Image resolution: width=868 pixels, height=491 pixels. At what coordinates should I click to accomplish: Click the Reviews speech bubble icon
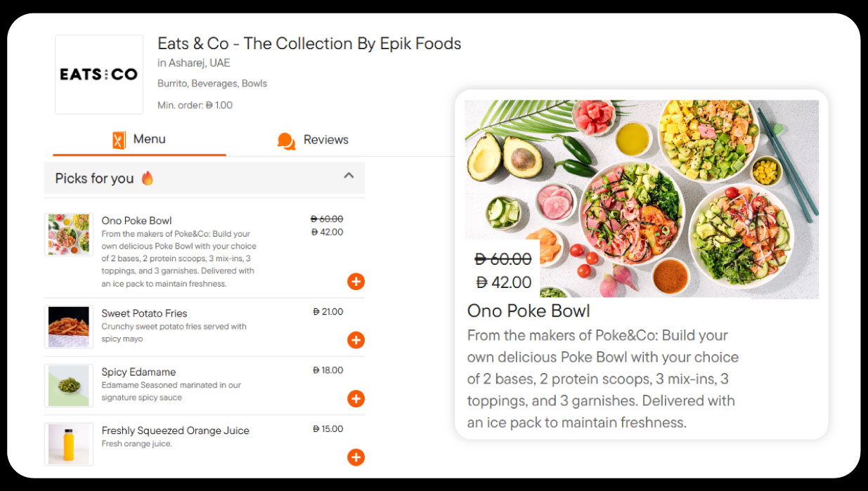tap(286, 140)
